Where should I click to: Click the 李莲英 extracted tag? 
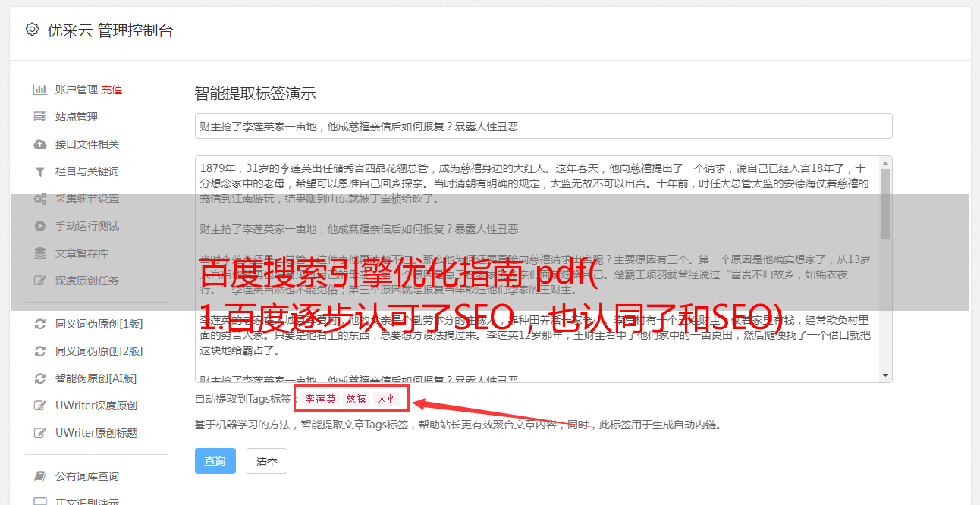[320, 399]
